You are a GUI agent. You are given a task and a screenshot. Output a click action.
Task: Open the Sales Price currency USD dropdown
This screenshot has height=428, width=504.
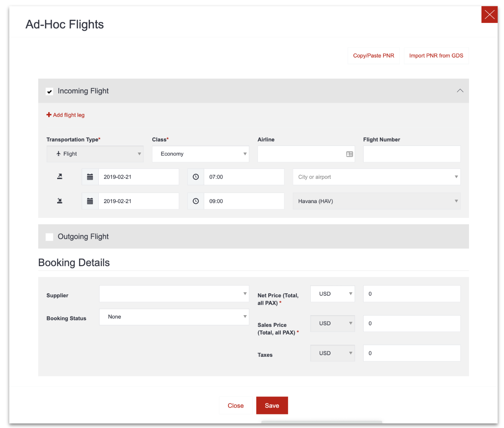click(332, 323)
